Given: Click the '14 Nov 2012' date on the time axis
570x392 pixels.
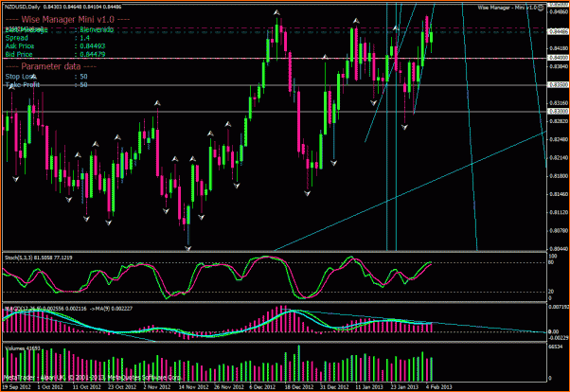Looking at the screenshot, I should click(x=193, y=387).
